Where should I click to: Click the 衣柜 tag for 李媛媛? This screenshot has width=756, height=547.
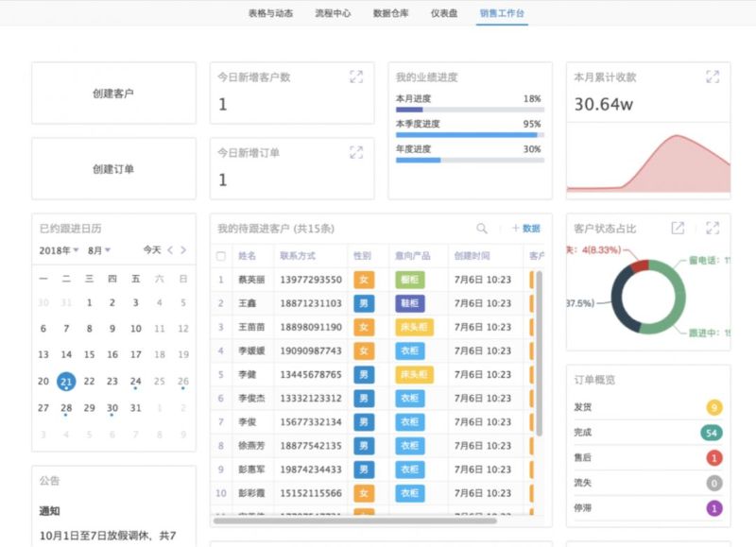click(x=410, y=350)
